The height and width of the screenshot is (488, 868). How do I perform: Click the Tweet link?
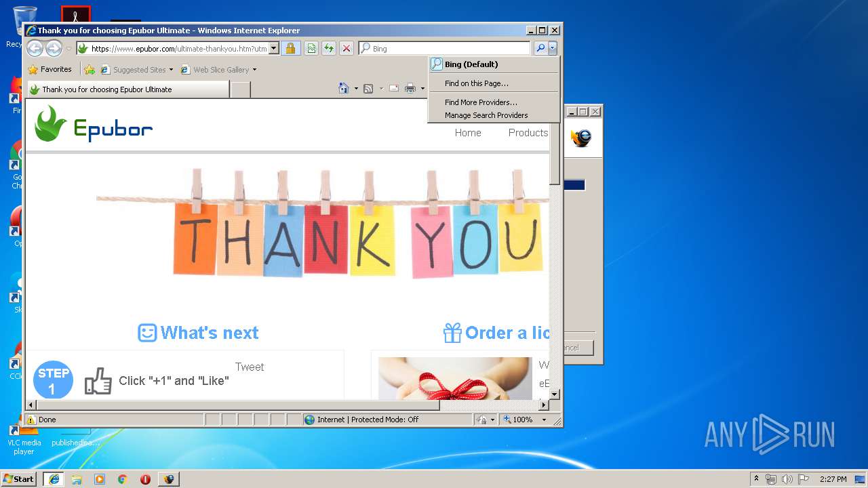pos(250,367)
